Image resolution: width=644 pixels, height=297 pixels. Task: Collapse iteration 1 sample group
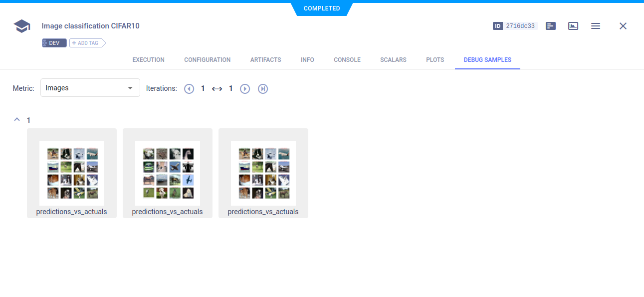17,120
